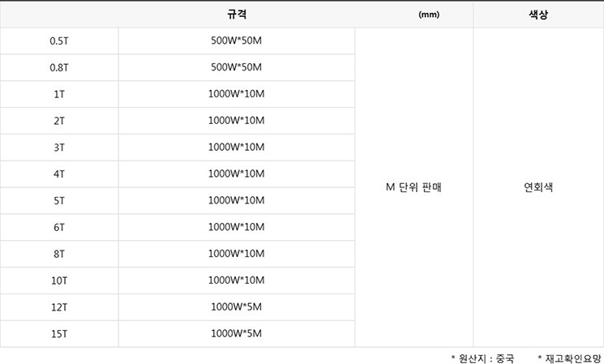Click the 색상 column header

pyautogui.click(x=538, y=15)
